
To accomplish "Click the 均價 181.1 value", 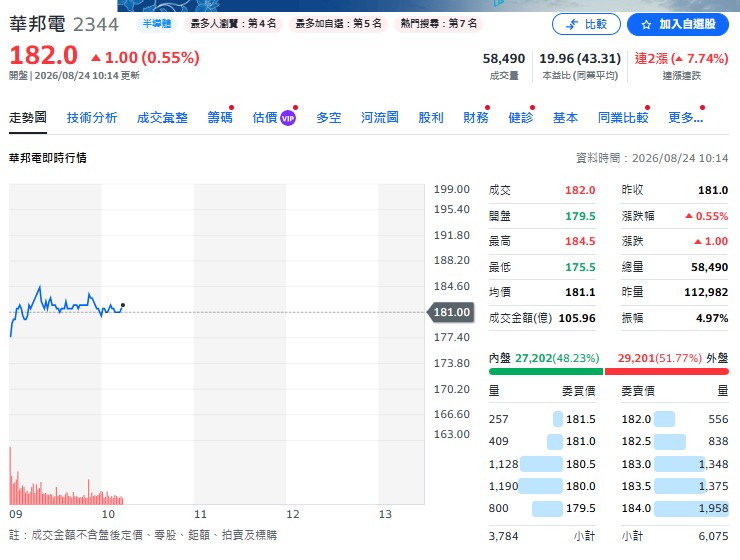I will pyautogui.click(x=580, y=292).
